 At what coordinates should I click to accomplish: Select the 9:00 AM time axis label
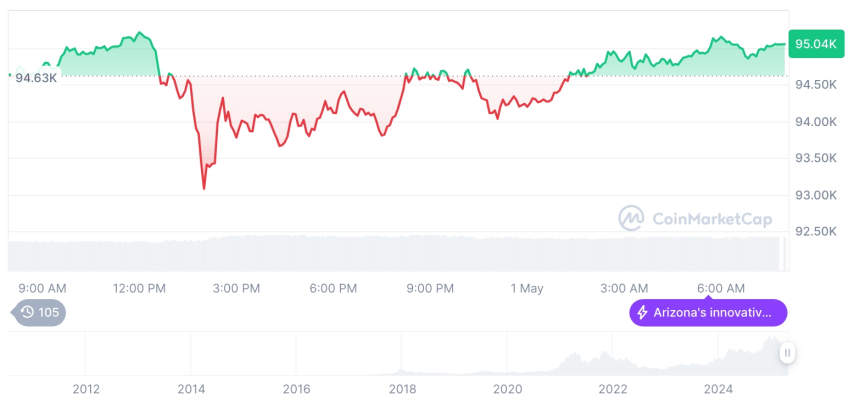pyautogui.click(x=43, y=288)
